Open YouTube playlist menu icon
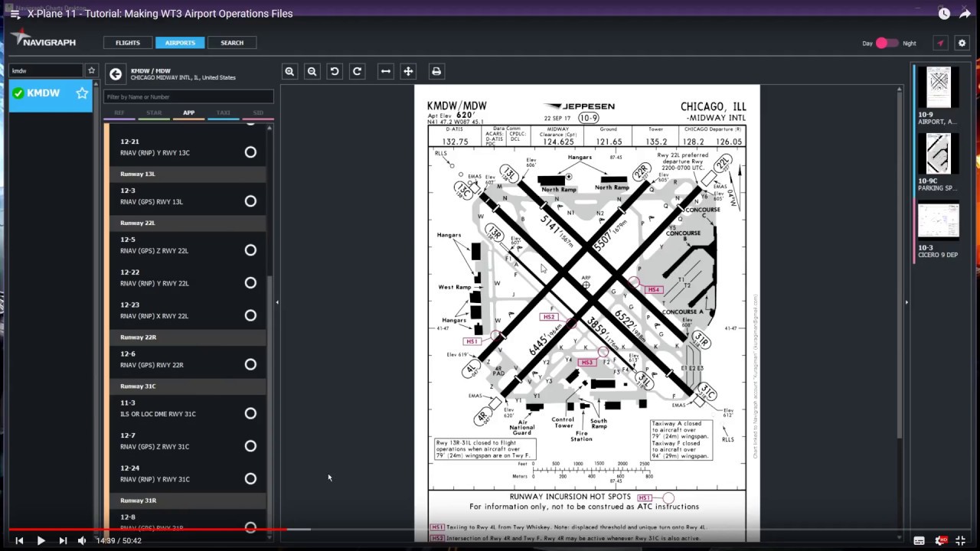The image size is (980, 551). [15, 14]
